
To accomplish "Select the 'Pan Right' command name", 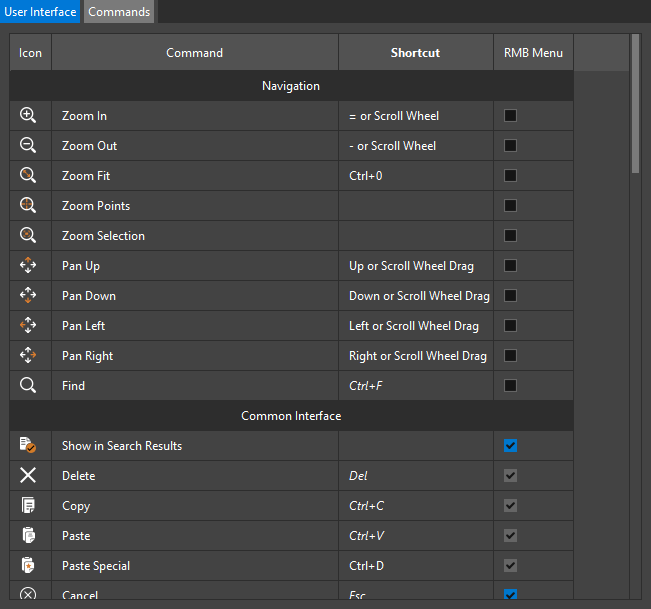I will [88, 356].
